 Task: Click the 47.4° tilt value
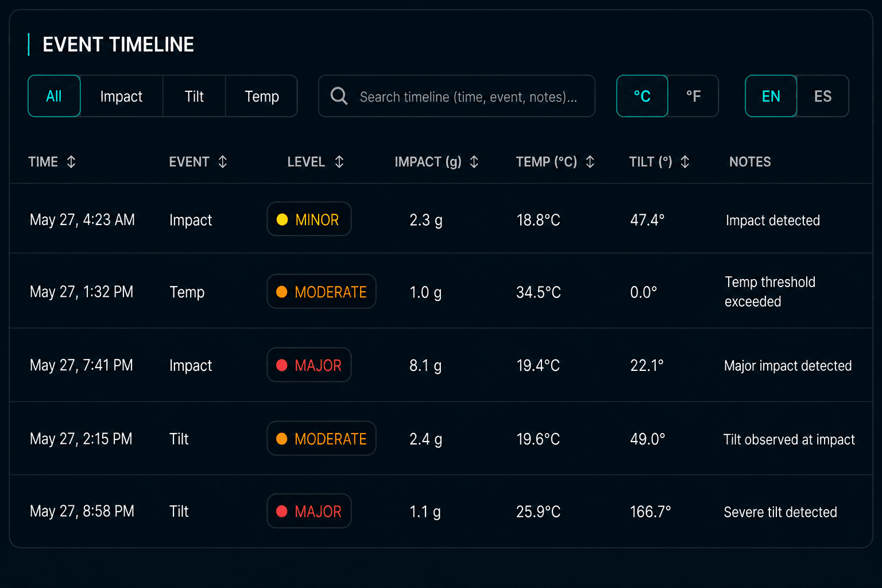pos(647,220)
